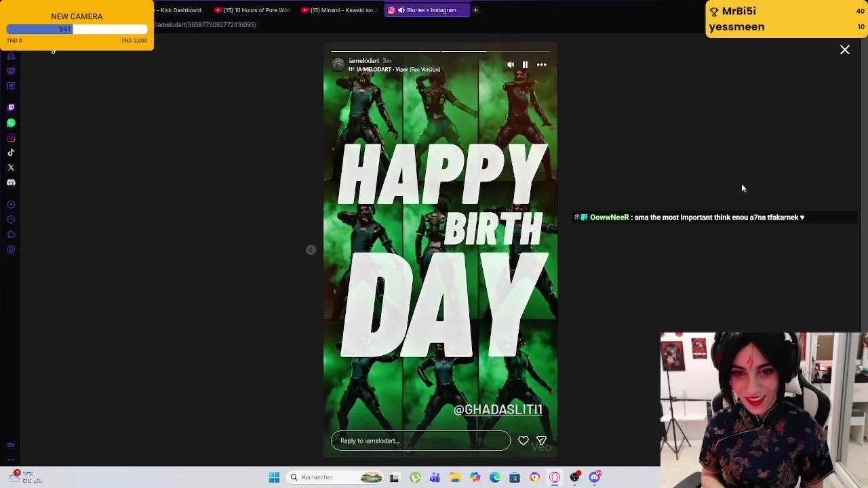Open the M mods sidebar icon
This screenshot has height=488, width=868.
click(x=11, y=86)
